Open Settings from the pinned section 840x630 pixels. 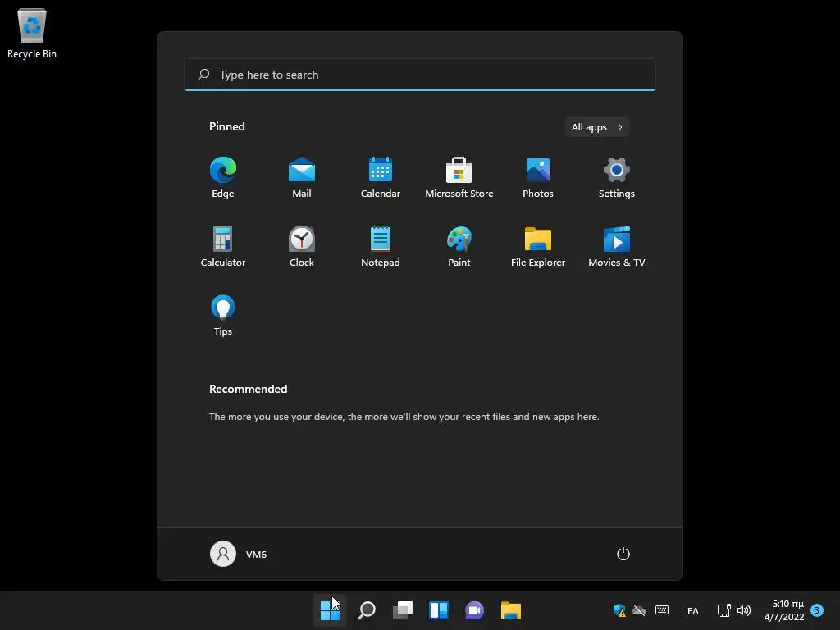617,177
